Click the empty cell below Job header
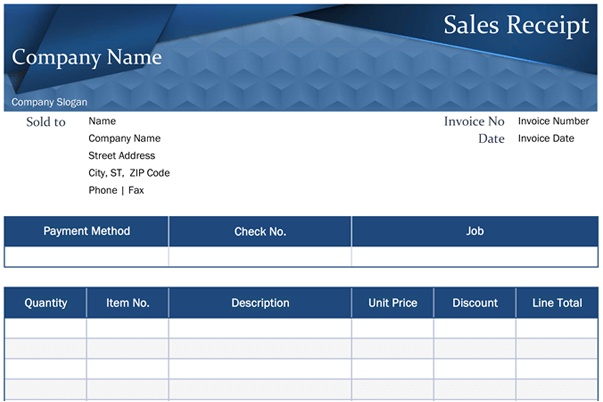 click(475, 257)
